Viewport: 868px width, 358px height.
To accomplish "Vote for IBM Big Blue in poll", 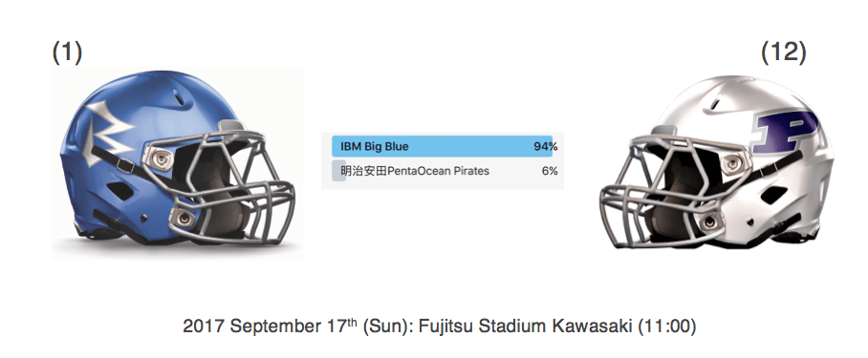I will pos(443,146).
